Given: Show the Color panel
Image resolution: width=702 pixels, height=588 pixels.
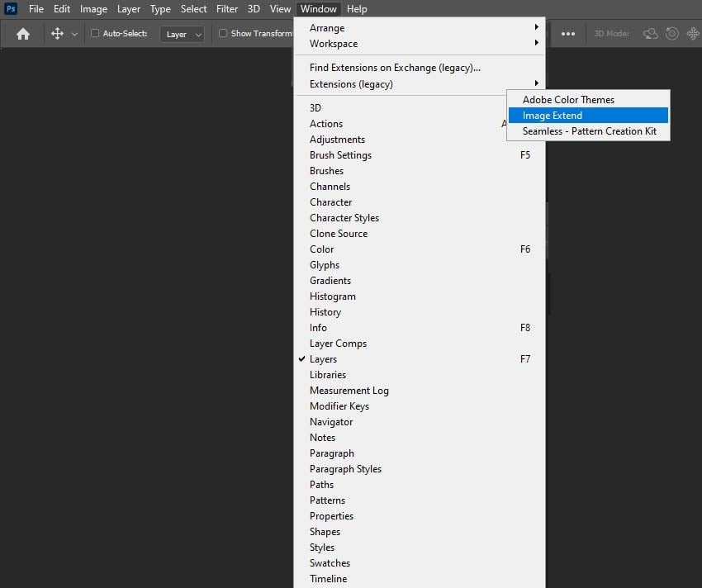Looking at the screenshot, I should point(420,249).
